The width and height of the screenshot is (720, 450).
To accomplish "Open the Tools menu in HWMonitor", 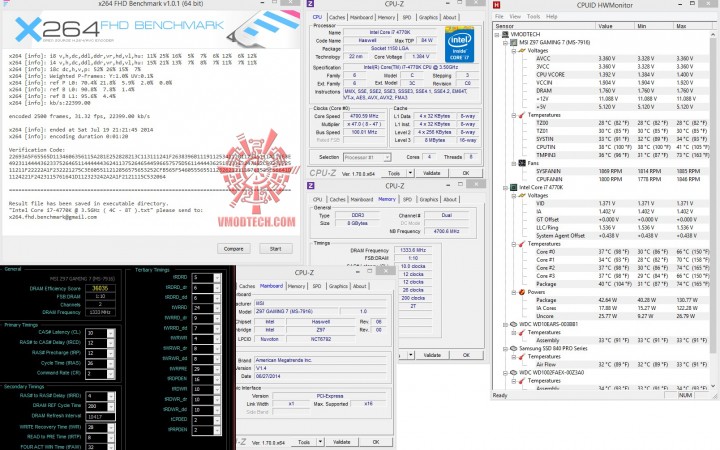I will pyautogui.click(x=533, y=17).
